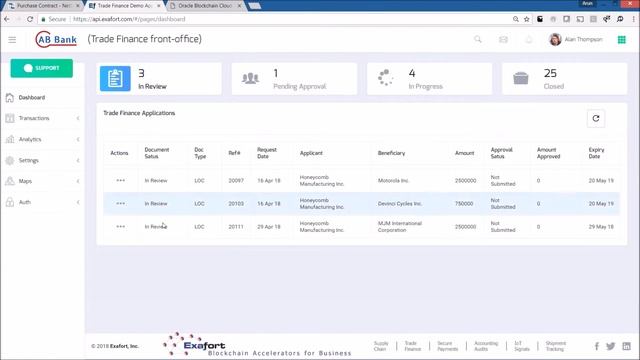Open the actions ellipsis for Ref 20111
The image size is (640, 360).
point(120,226)
